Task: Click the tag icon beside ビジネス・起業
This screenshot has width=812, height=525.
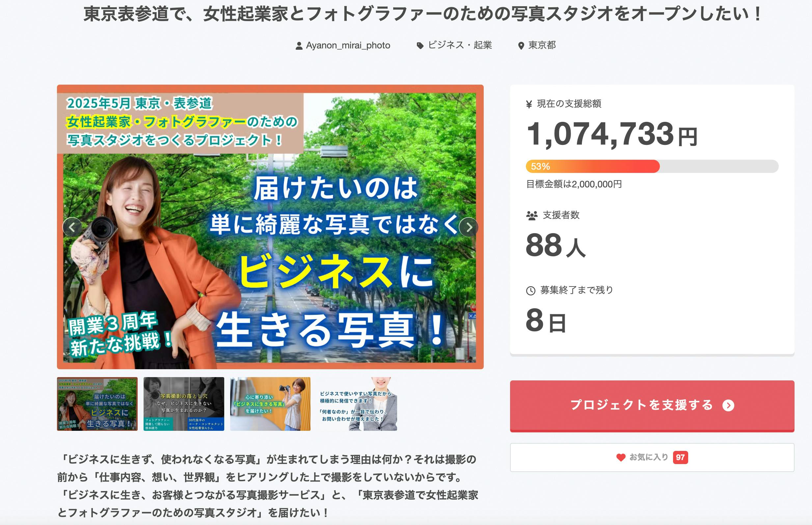Action: (x=420, y=46)
